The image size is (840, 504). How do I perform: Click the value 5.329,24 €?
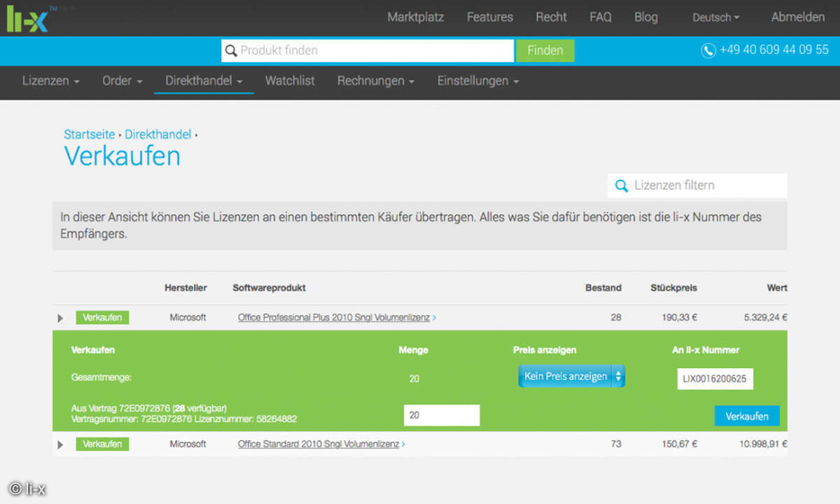766,318
